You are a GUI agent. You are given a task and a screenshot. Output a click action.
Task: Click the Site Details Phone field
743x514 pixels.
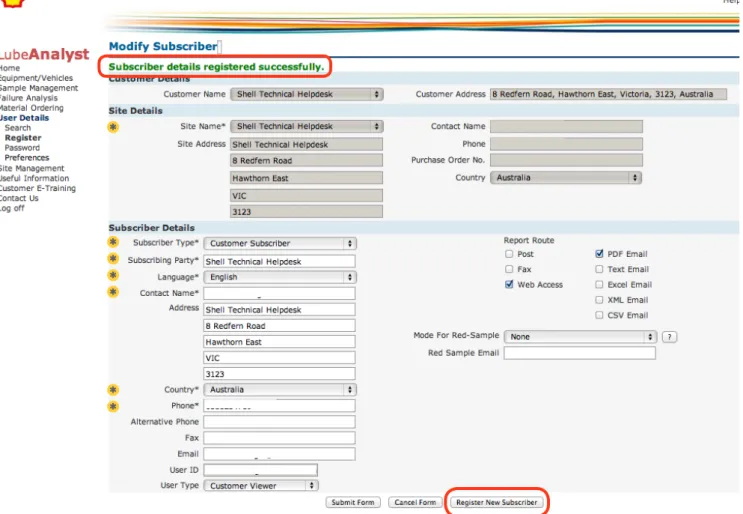(x=566, y=144)
